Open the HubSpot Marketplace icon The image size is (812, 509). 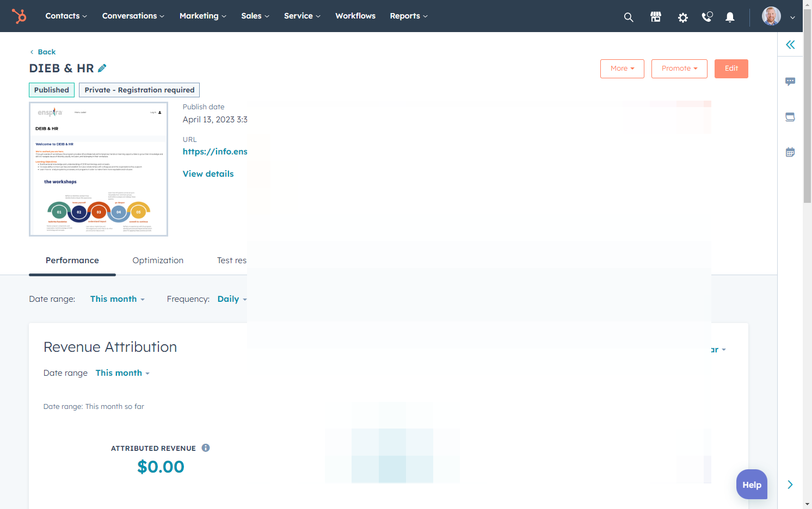656,17
